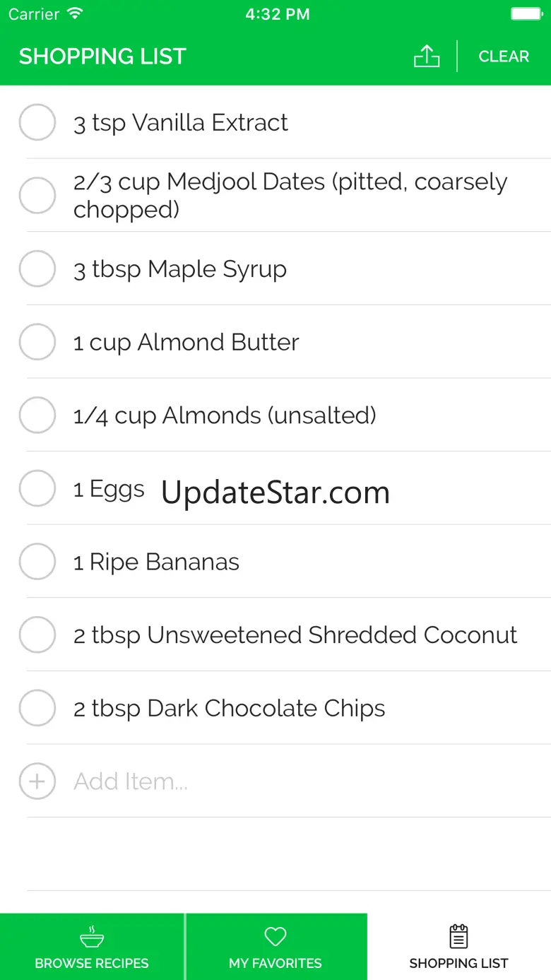
Task: Tap the Shopping List header title
Action: 102,57
